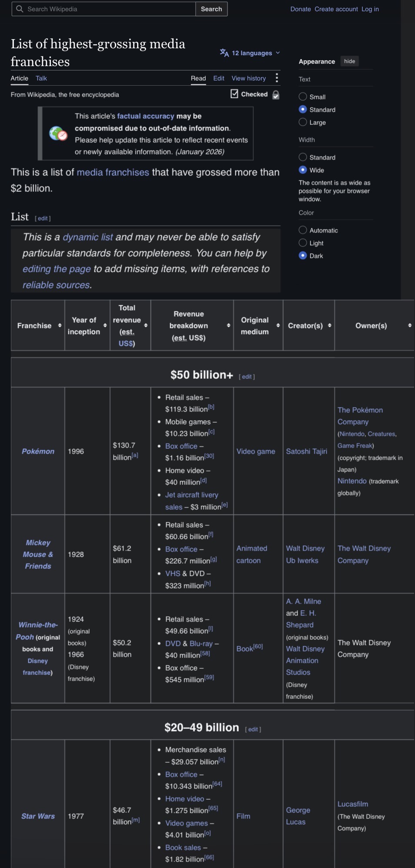Screen dimensions: 415x868
Task: Open the A. A. Milne link
Action: pyautogui.click(x=304, y=601)
